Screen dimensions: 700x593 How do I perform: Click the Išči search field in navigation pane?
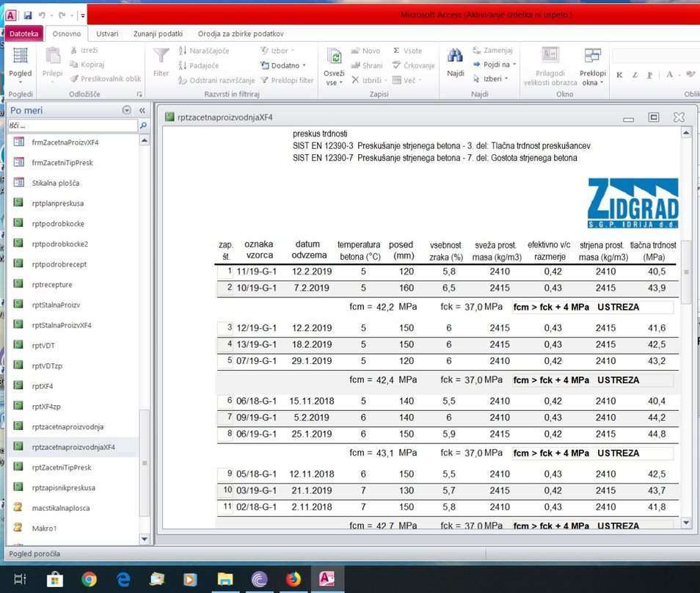(x=72, y=126)
